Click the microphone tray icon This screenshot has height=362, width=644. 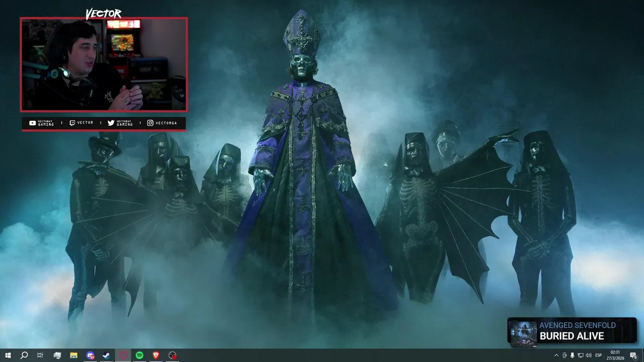click(572, 355)
